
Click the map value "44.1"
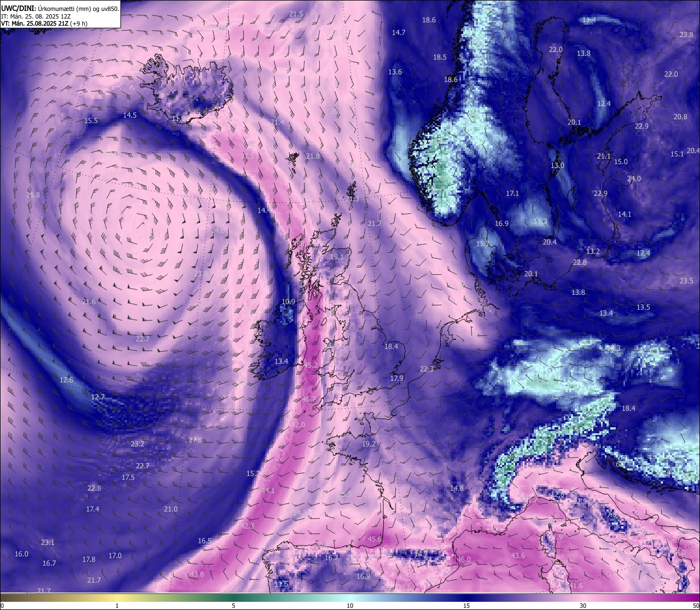tap(268, 490)
